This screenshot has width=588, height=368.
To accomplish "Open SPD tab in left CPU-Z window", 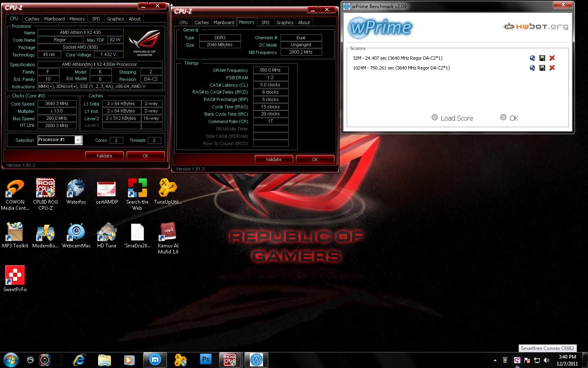I will click(96, 19).
